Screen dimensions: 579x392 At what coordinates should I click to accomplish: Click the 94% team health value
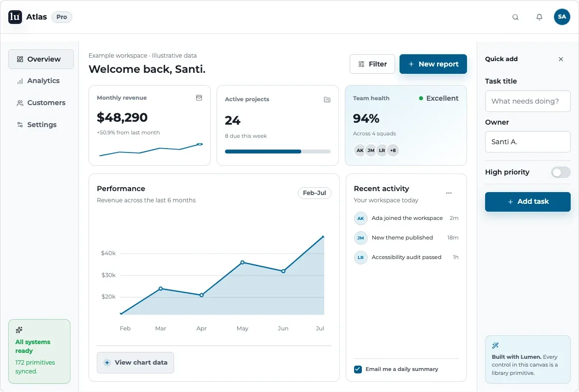pos(366,118)
